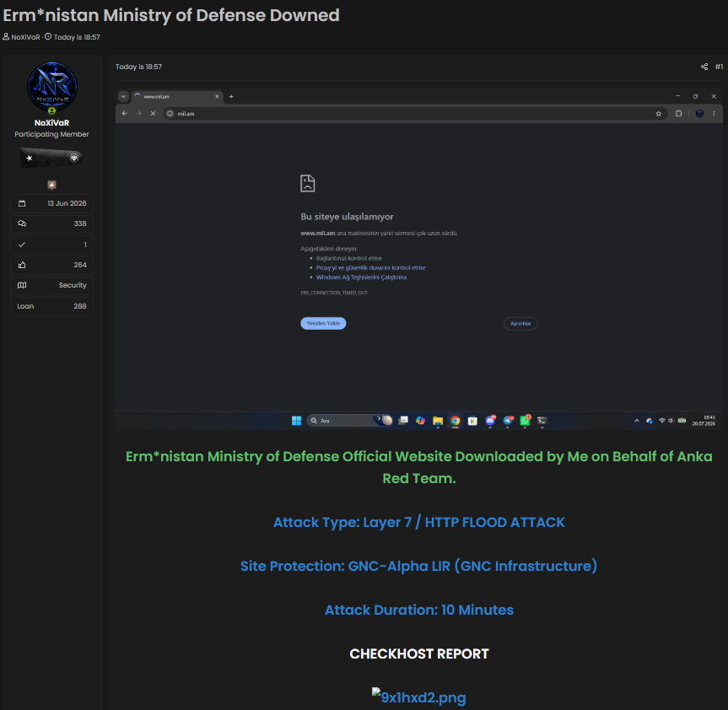
Task: Click the volume speaker tray icon
Action: coord(671,421)
